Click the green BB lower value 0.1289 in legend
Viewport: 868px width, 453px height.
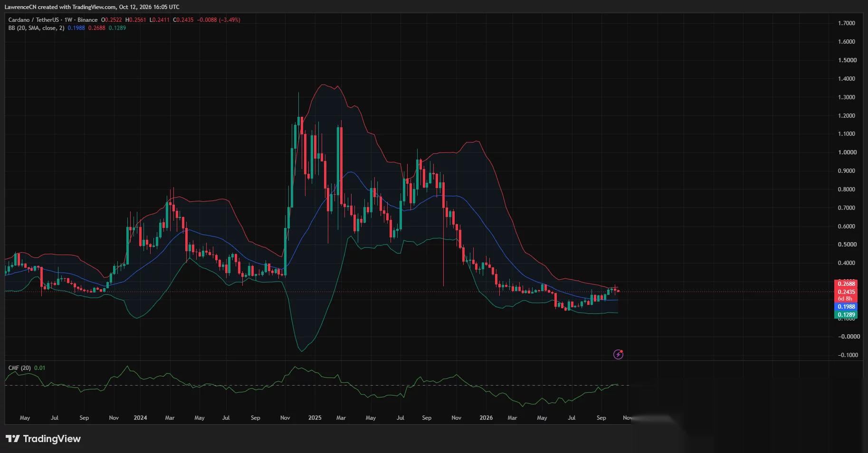(x=117, y=28)
